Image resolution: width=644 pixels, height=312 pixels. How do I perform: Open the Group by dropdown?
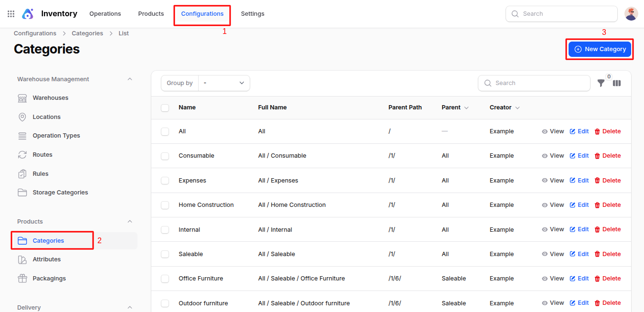[x=224, y=83]
